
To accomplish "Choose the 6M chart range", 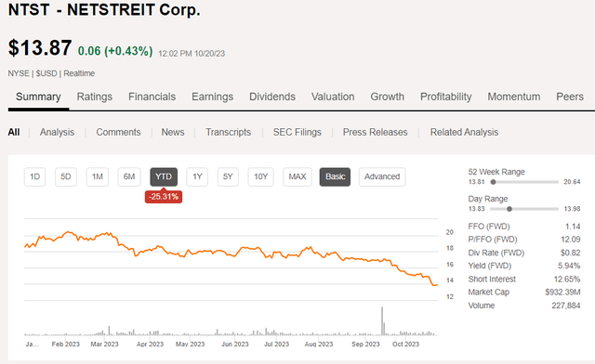I will 129,176.
